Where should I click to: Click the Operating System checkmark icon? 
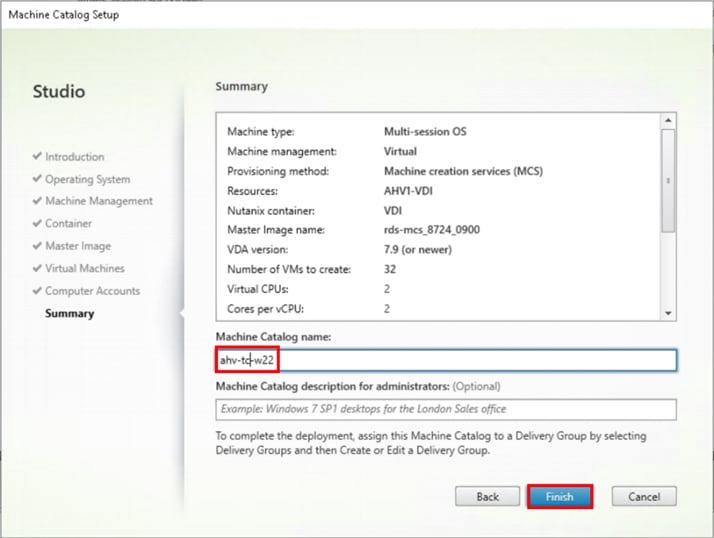pyautogui.click(x=37, y=178)
